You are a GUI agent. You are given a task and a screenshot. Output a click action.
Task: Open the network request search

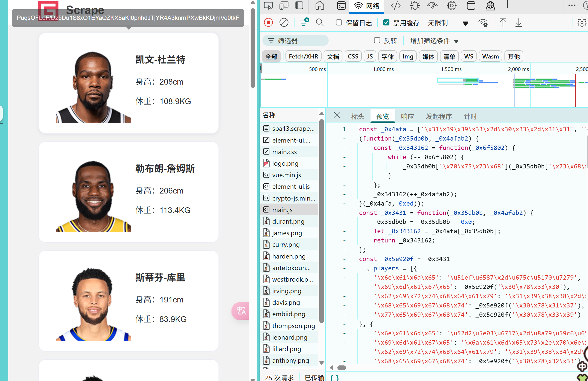(320, 22)
